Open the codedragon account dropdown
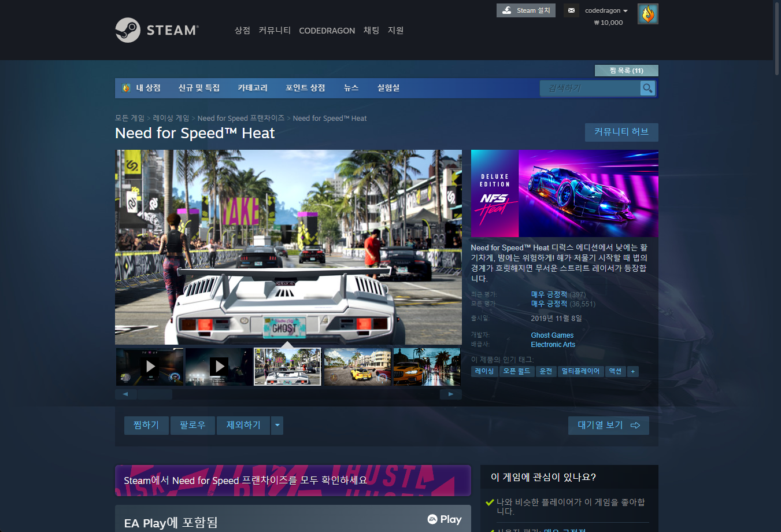This screenshot has width=781, height=532. click(606, 10)
